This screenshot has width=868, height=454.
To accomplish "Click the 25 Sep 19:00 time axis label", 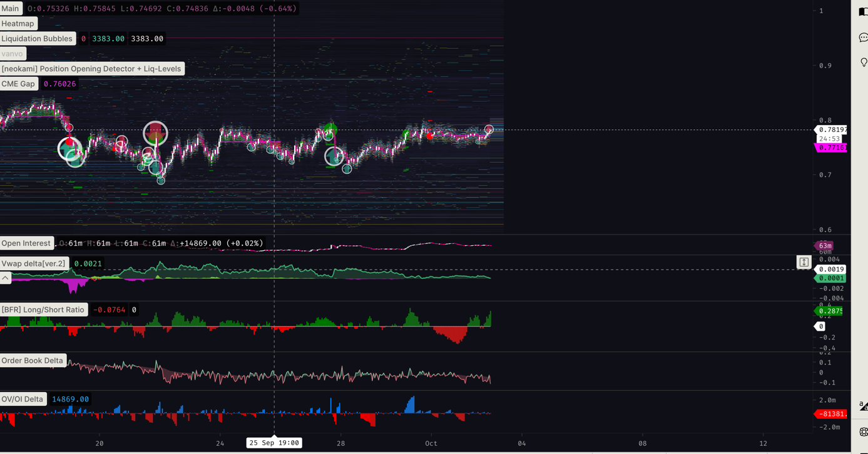I will click(274, 443).
